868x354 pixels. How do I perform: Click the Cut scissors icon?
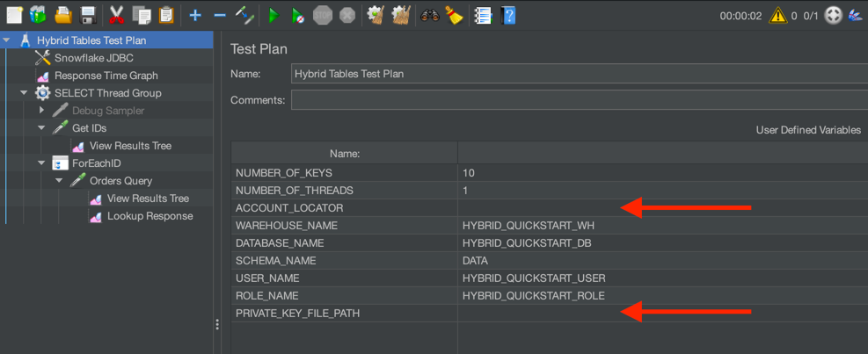click(x=116, y=15)
